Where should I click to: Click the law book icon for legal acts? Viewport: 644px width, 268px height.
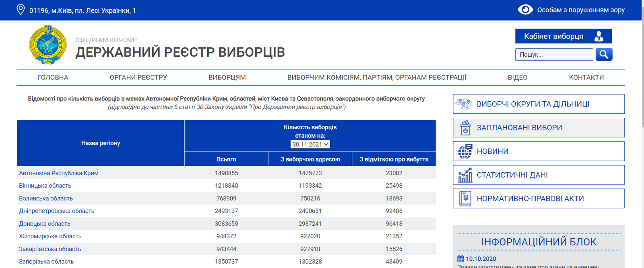[465, 198]
